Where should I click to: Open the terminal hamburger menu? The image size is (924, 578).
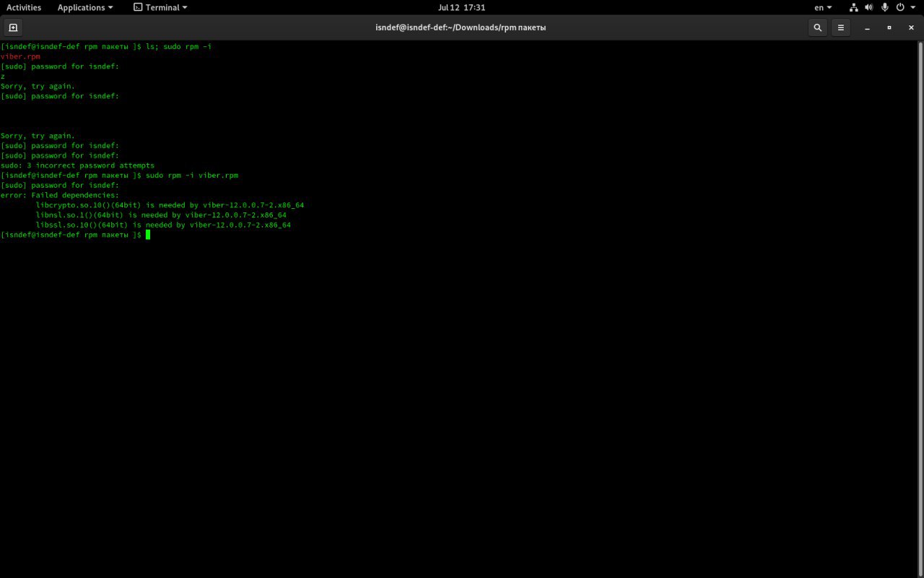[x=840, y=27]
